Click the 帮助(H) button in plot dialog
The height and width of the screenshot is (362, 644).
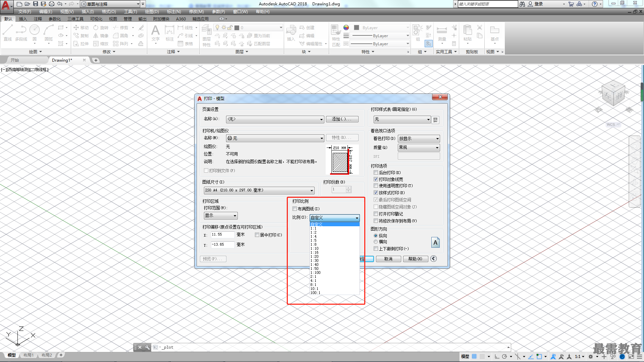[415, 259]
